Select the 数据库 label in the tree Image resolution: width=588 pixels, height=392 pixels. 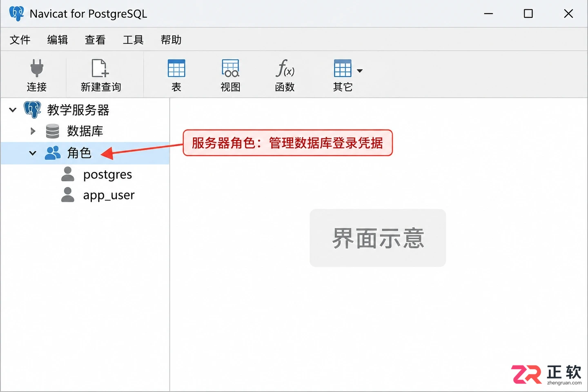[85, 131]
